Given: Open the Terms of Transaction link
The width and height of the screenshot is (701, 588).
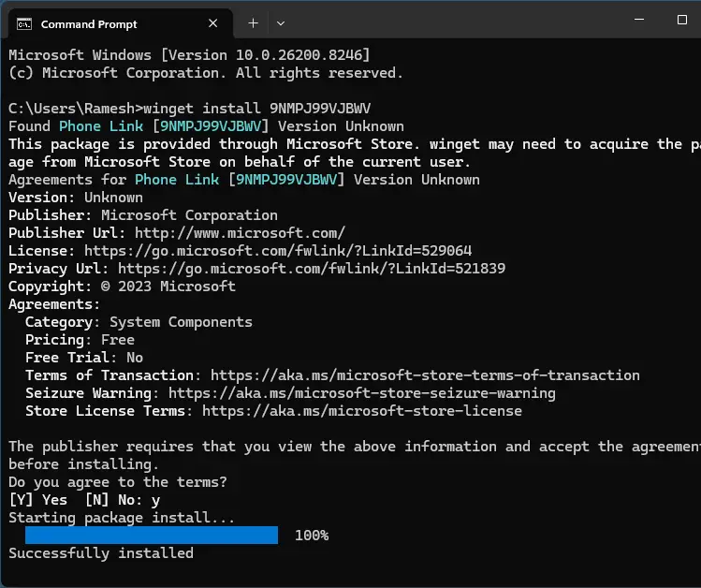Looking at the screenshot, I should pyautogui.click(x=425, y=375).
